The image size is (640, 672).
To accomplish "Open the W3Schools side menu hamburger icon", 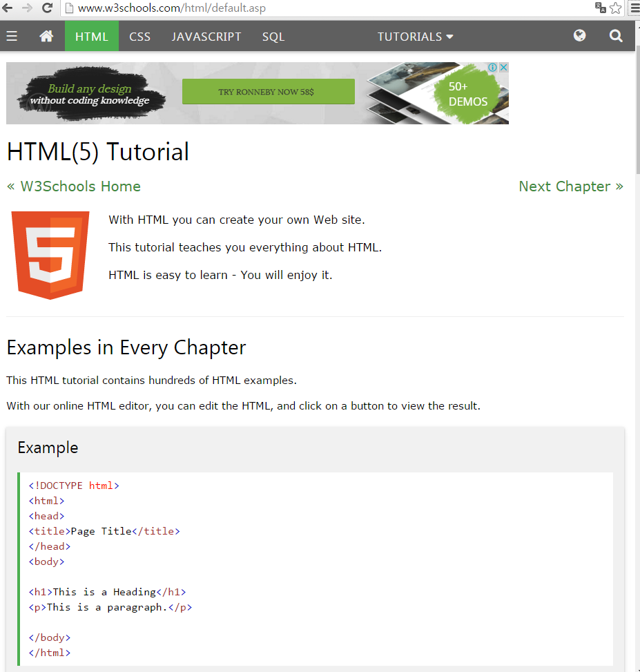I will (12, 37).
